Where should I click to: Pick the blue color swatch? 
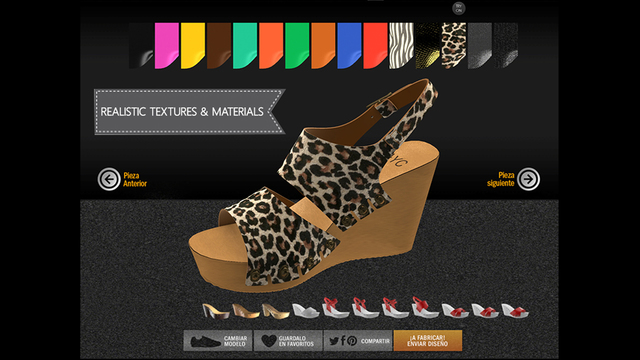coord(349,46)
